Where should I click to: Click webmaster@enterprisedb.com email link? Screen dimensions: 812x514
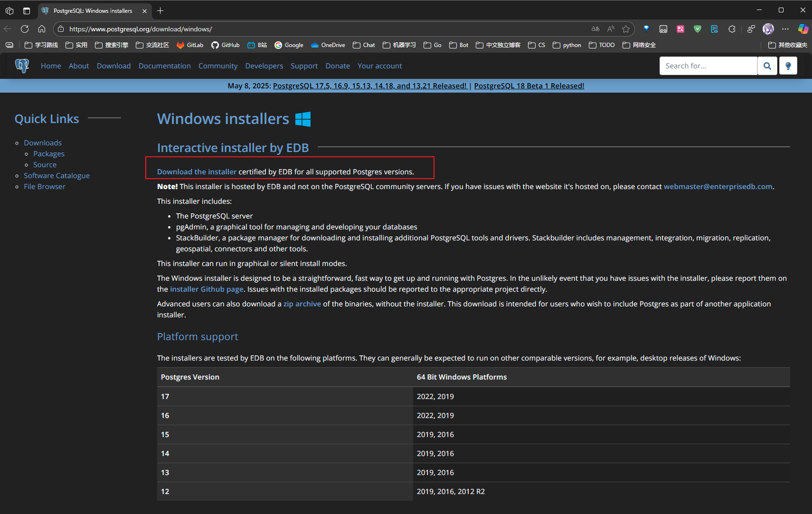point(718,187)
